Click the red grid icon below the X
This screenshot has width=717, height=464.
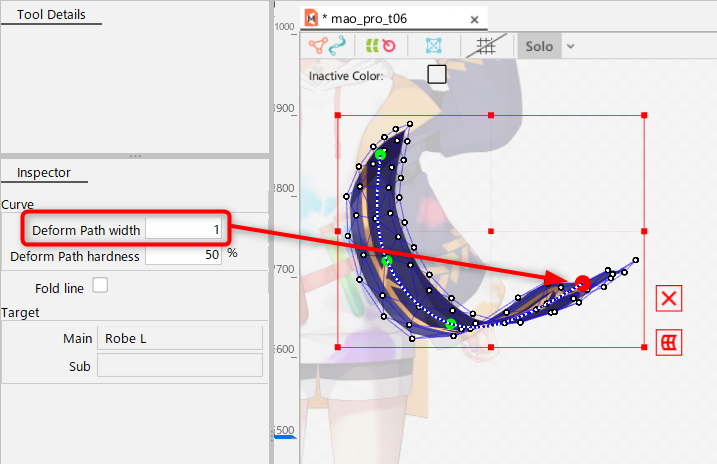pos(670,343)
